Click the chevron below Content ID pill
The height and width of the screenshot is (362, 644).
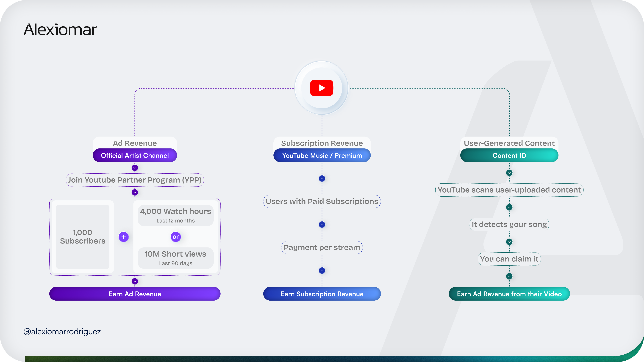click(x=509, y=173)
